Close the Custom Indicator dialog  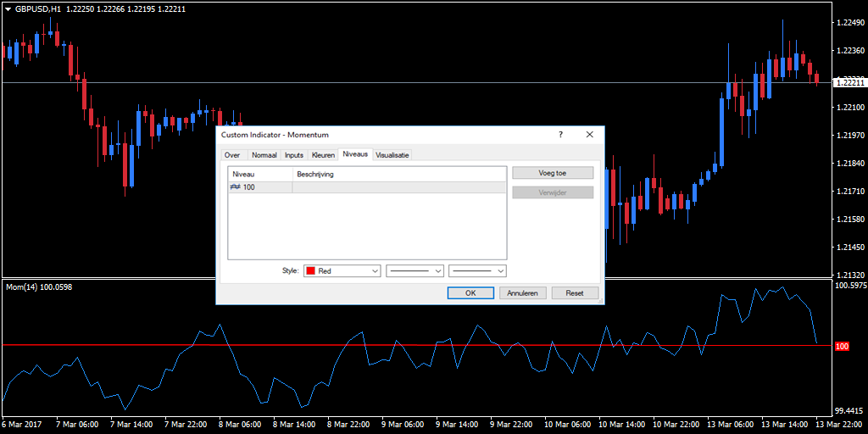click(x=590, y=135)
